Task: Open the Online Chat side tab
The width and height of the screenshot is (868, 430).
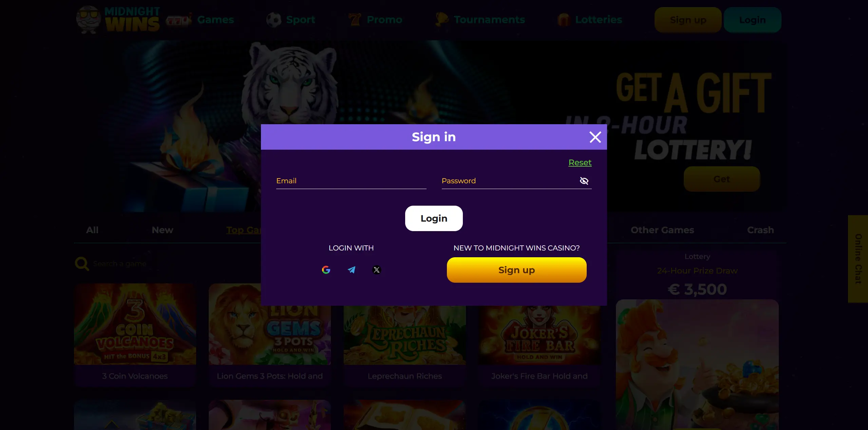Action: [858, 259]
